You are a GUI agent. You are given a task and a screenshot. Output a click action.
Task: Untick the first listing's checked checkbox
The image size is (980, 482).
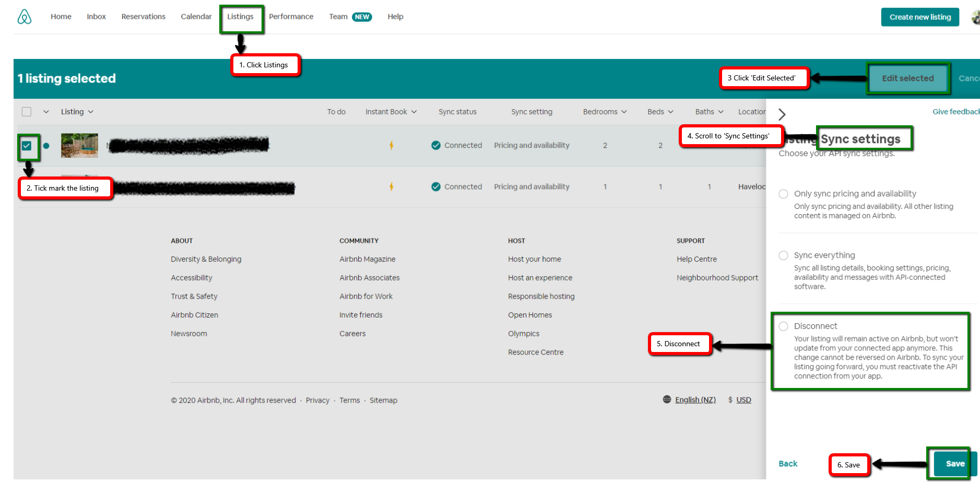(x=27, y=146)
